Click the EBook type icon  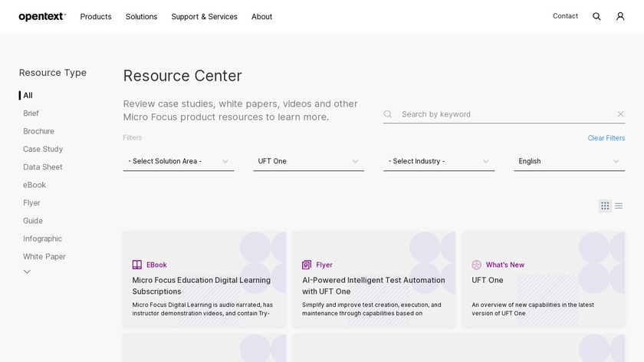click(137, 265)
